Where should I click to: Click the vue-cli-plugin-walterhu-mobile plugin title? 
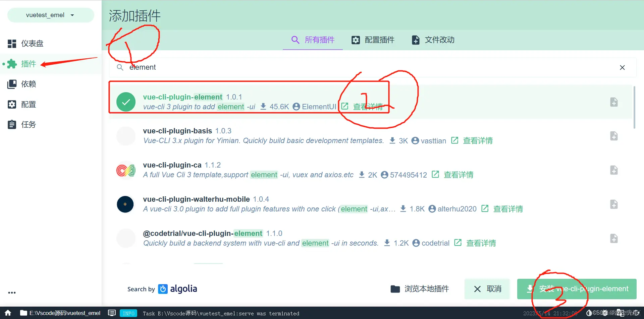tap(196, 199)
